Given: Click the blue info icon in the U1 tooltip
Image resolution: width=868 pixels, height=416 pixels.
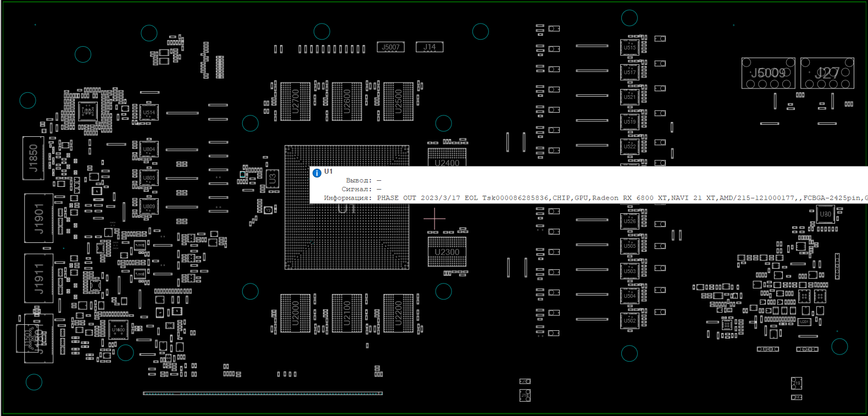Looking at the screenshot, I should pyautogui.click(x=317, y=173).
